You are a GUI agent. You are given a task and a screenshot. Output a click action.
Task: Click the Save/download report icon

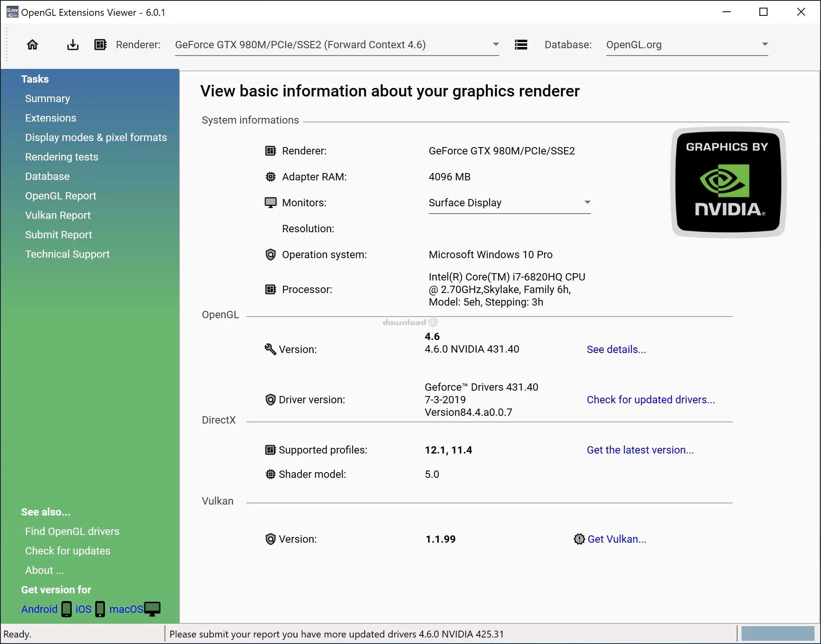pos(73,45)
